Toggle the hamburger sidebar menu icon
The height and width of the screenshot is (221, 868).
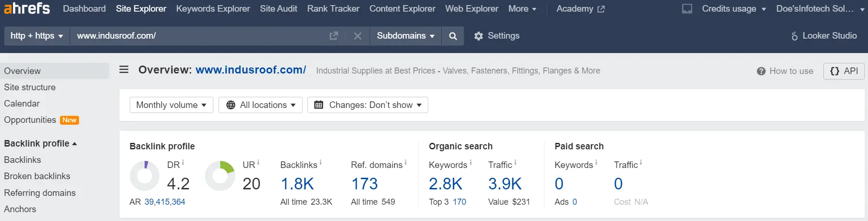click(x=124, y=70)
